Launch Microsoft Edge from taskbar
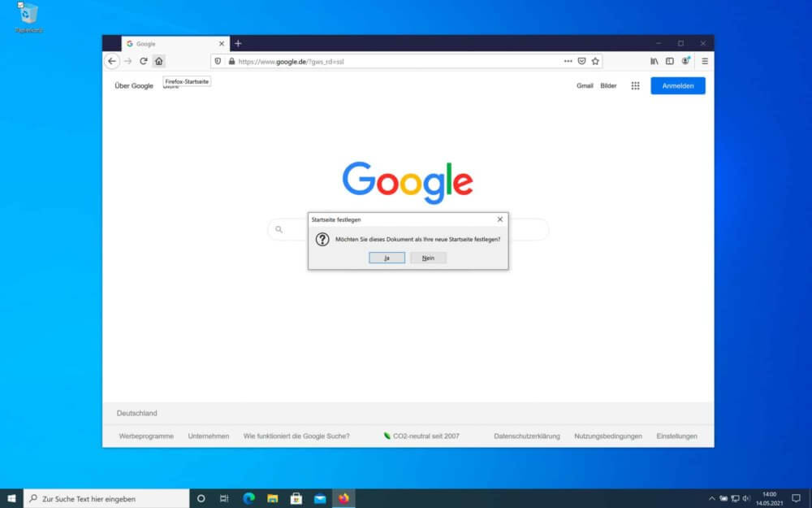This screenshot has width=812, height=508. pyautogui.click(x=248, y=498)
